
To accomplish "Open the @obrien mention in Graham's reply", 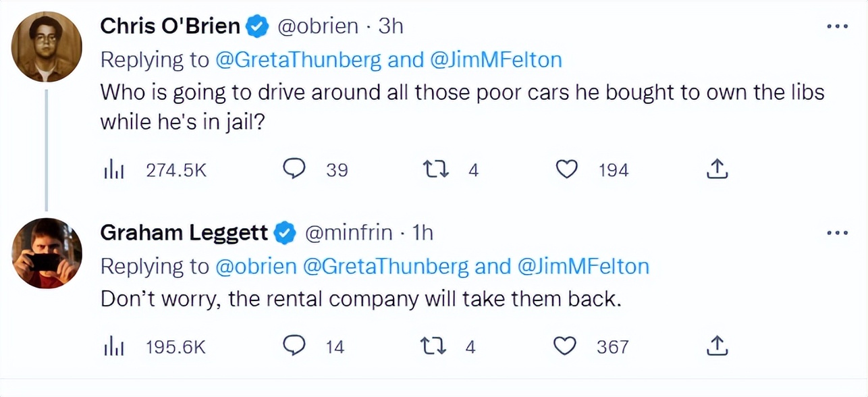I will (256, 267).
